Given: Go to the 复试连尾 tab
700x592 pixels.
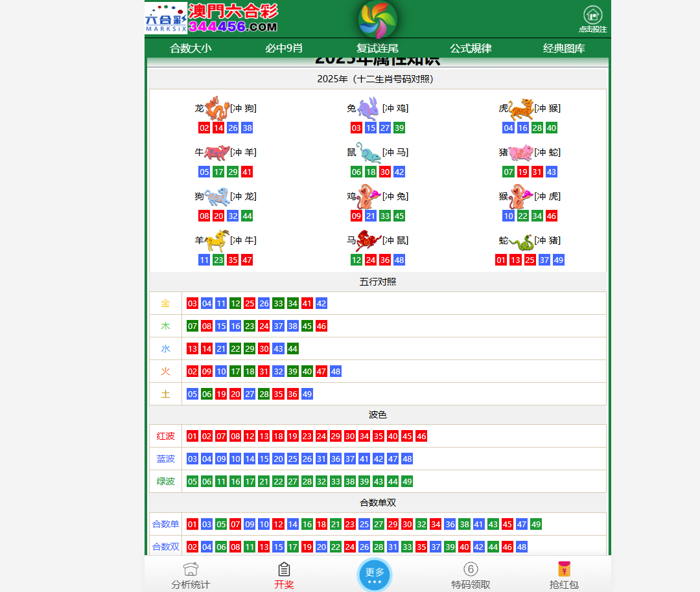Looking at the screenshot, I should click(x=377, y=49).
